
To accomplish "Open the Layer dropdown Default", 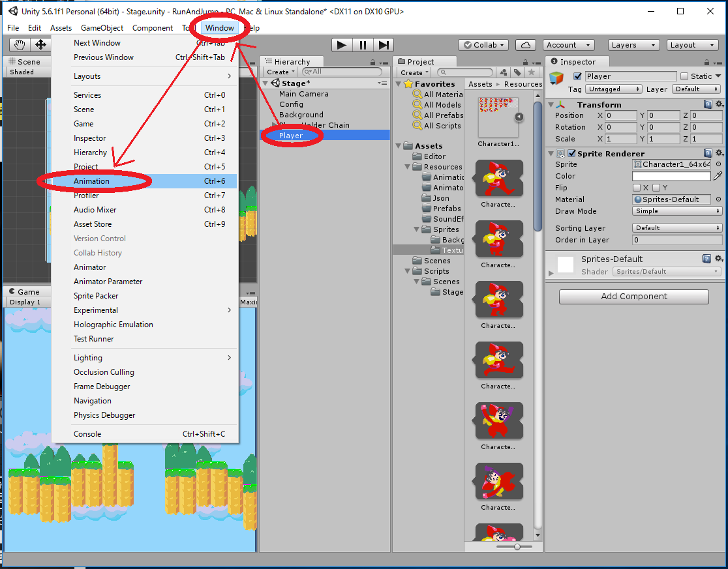I will point(697,89).
